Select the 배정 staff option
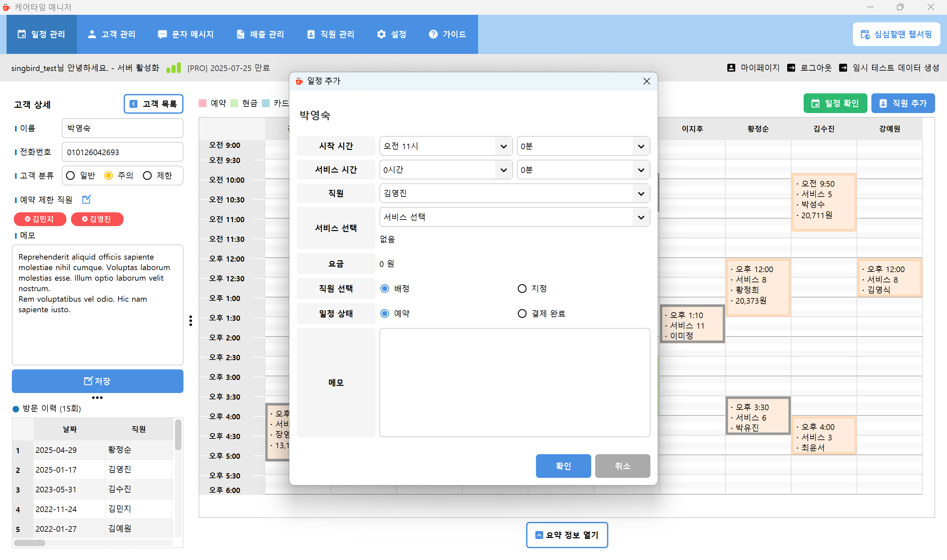This screenshot has height=560, width=947. 385,289
